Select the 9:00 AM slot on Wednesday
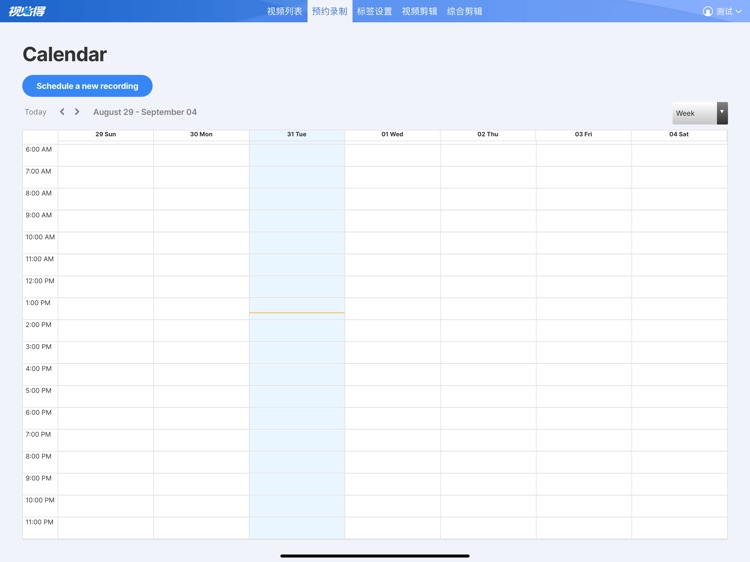750x562 pixels. tap(392, 221)
